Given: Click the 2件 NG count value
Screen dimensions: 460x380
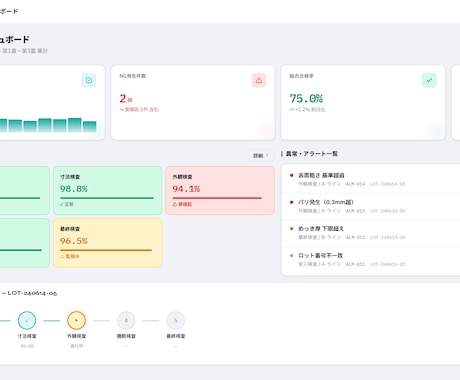Looking at the screenshot, I should [126, 99].
